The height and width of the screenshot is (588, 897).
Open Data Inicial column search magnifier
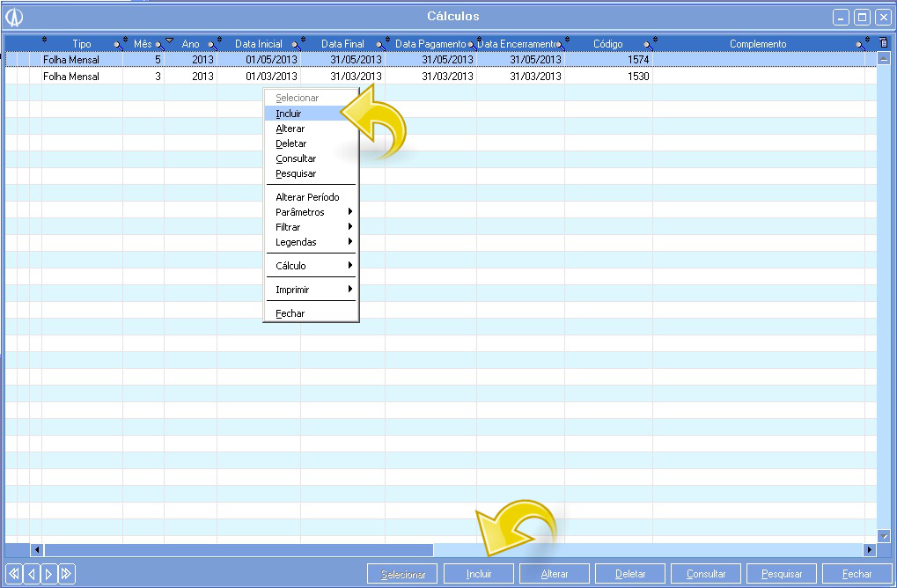click(x=296, y=45)
